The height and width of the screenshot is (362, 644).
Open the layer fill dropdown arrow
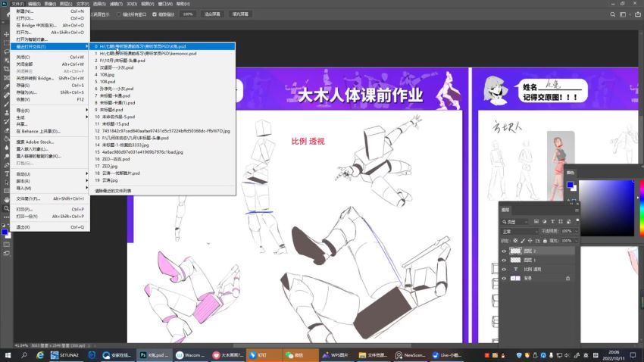point(577,241)
